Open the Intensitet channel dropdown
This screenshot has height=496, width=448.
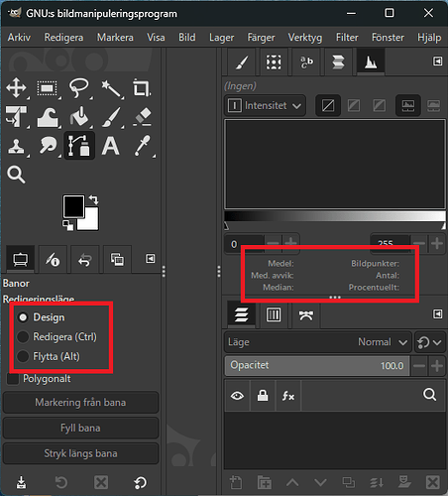(265, 106)
